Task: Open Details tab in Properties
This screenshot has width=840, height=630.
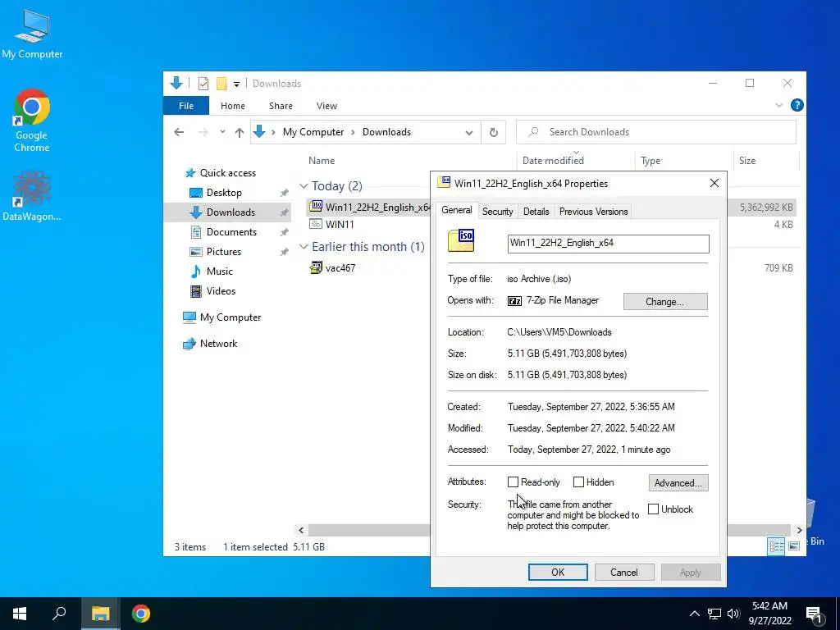Action: (536, 212)
